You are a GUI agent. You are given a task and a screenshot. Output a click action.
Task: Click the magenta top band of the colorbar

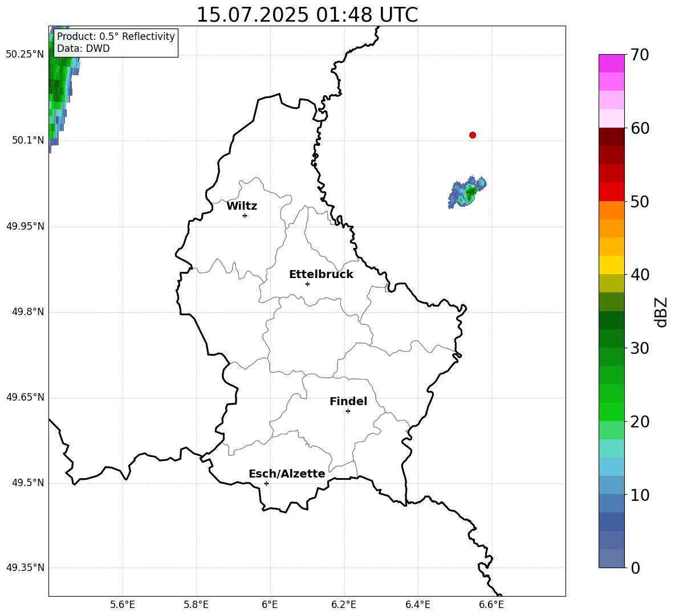click(x=612, y=63)
